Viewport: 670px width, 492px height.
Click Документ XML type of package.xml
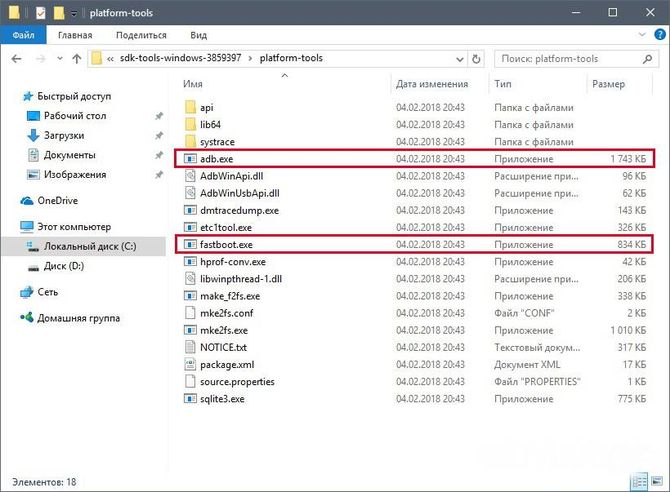[527, 365]
